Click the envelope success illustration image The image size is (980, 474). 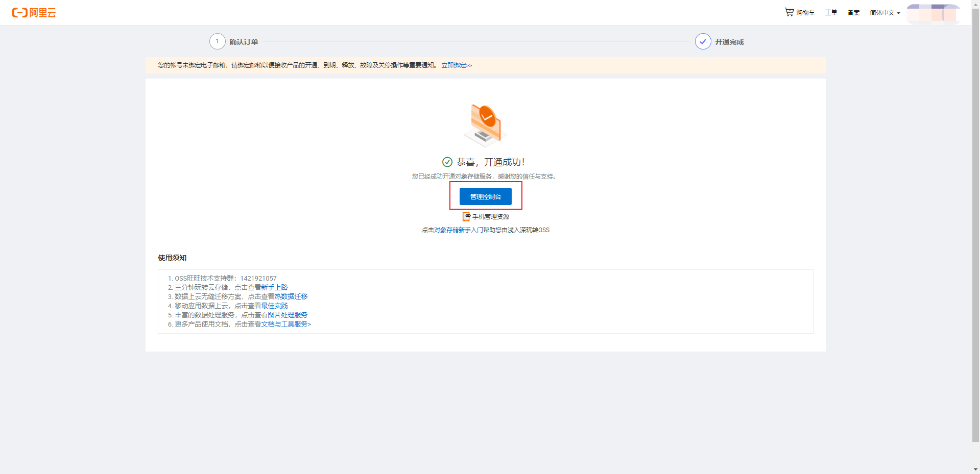484,124
